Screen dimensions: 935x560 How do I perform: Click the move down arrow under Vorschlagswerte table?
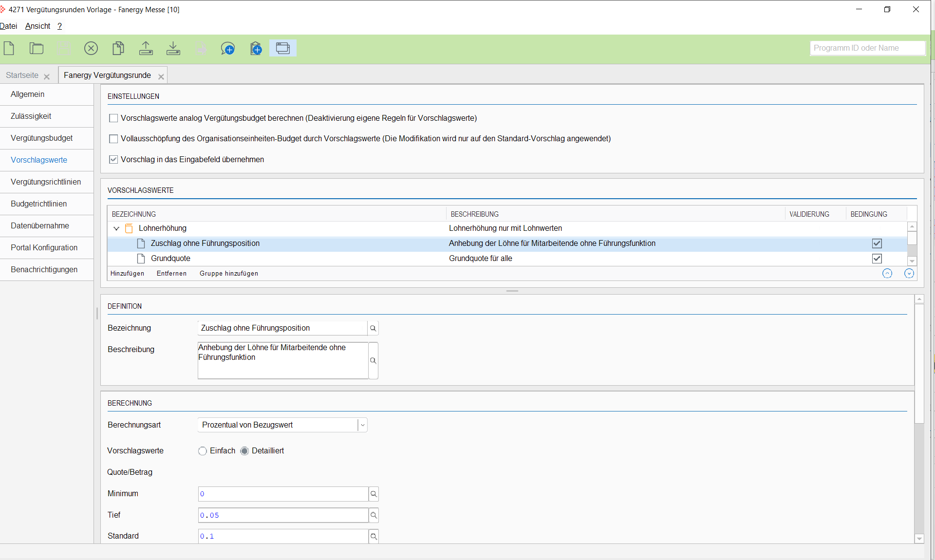(909, 274)
